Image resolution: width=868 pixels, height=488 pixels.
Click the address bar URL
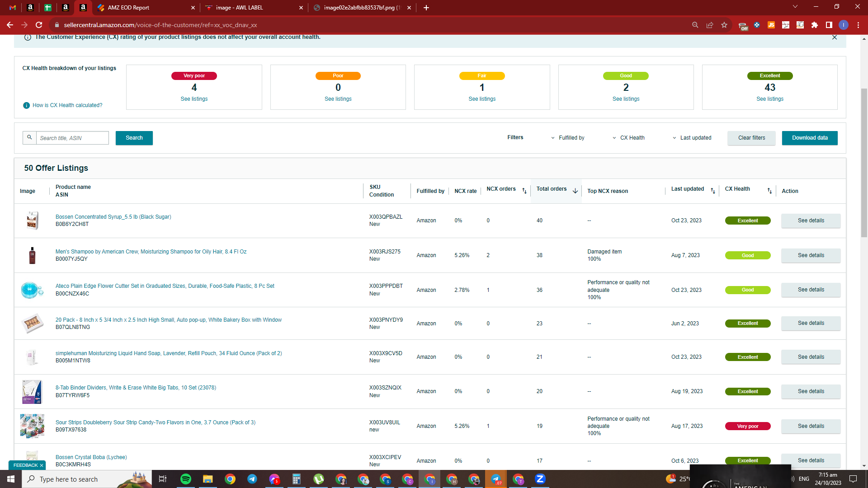coord(160,25)
